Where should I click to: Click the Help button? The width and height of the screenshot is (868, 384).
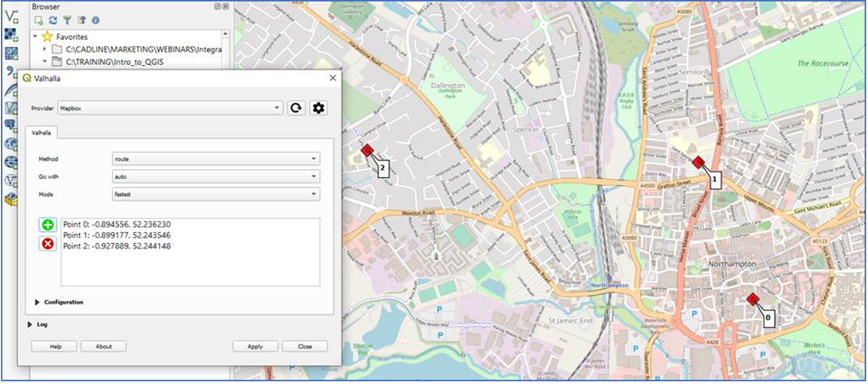point(54,346)
